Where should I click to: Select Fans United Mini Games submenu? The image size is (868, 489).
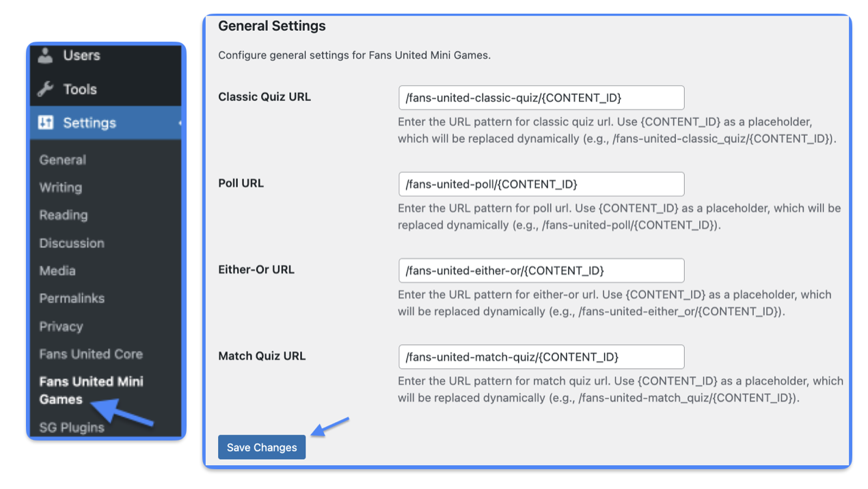[x=92, y=391]
